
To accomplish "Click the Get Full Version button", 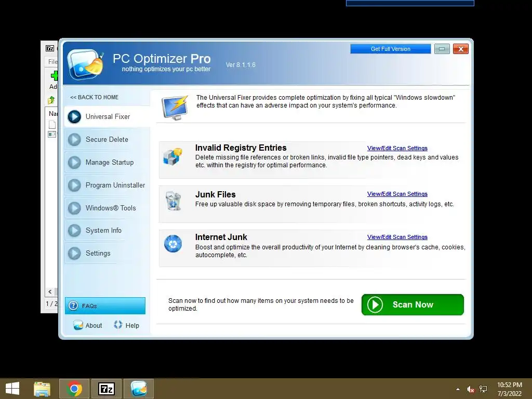I will [391, 49].
